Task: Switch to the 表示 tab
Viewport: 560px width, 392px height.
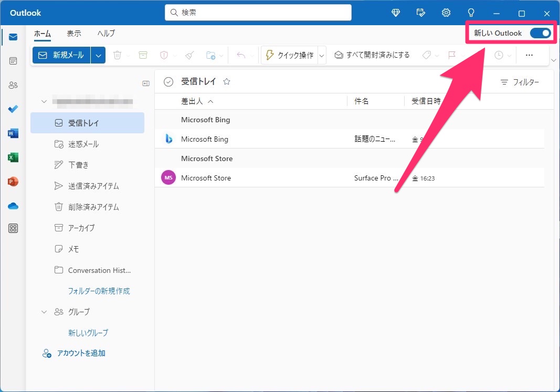Action: (x=74, y=34)
